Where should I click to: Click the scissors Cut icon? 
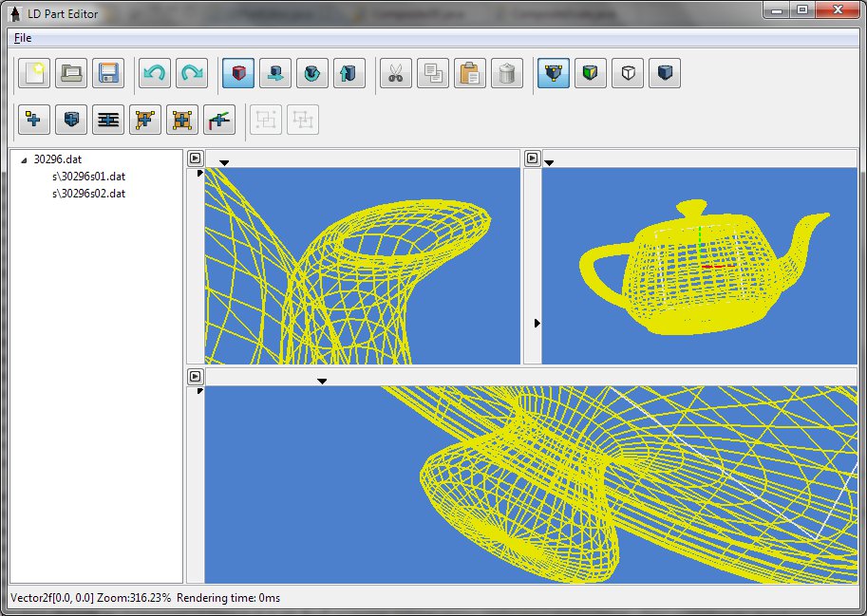pyautogui.click(x=396, y=74)
